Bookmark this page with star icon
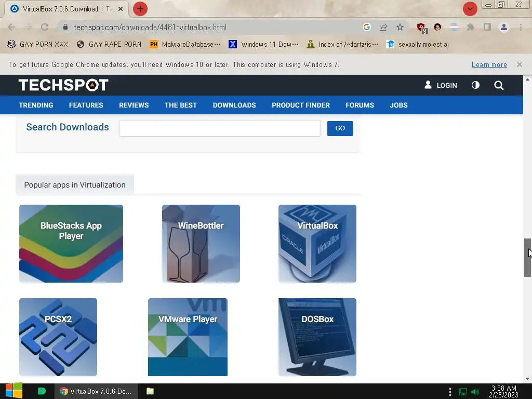Image resolution: width=532 pixels, height=399 pixels. click(x=400, y=27)
